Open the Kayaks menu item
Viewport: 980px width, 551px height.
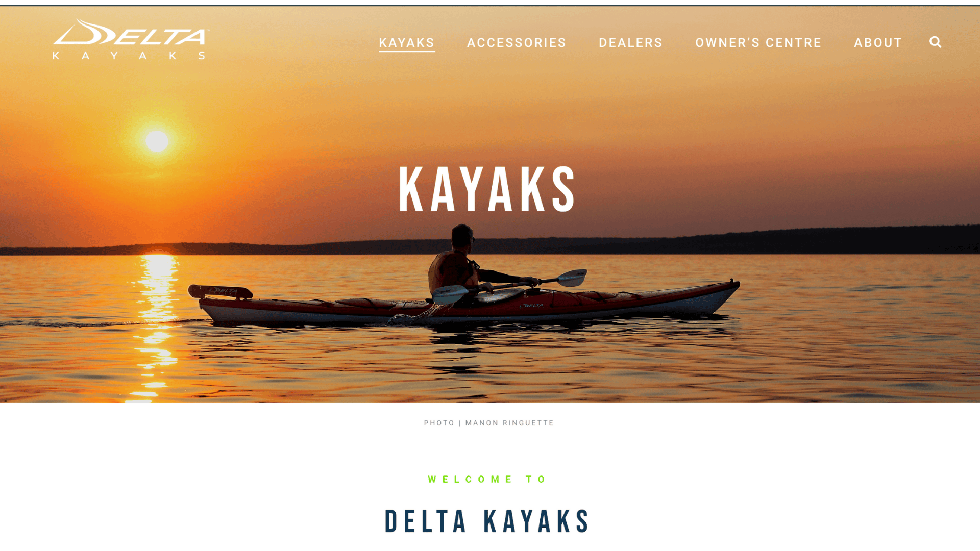(x=407, y=43)
